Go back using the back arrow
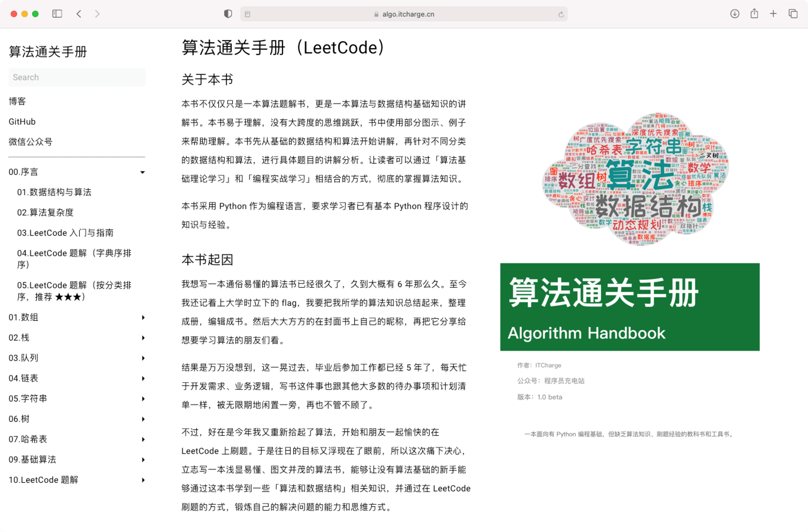The width and height of the screenshot is (808, 532). click(79, 14)
